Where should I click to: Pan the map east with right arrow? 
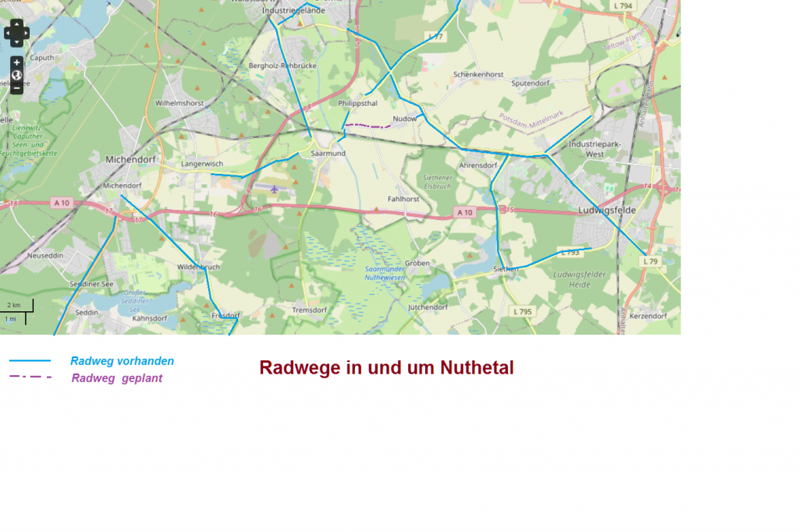click(26, 33)
